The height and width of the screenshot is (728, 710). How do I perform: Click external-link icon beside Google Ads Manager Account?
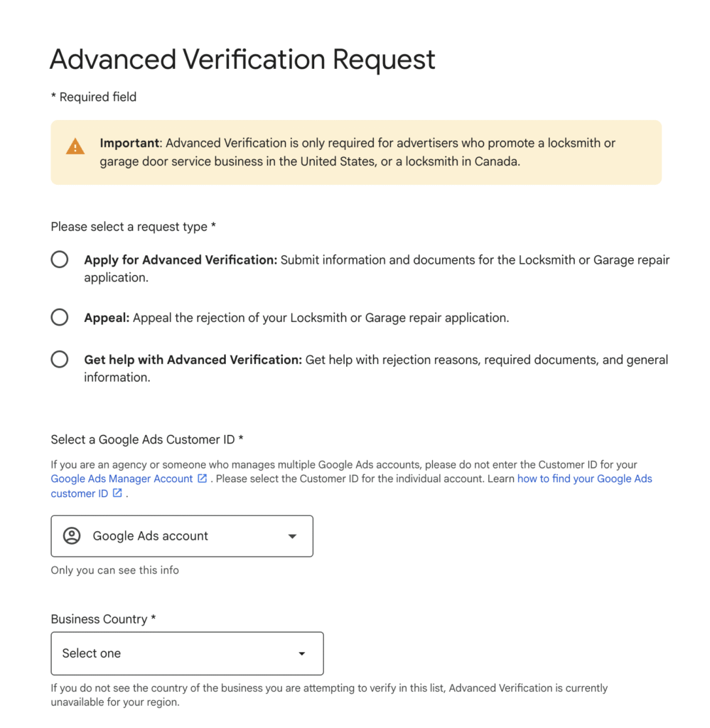point(203,478)
